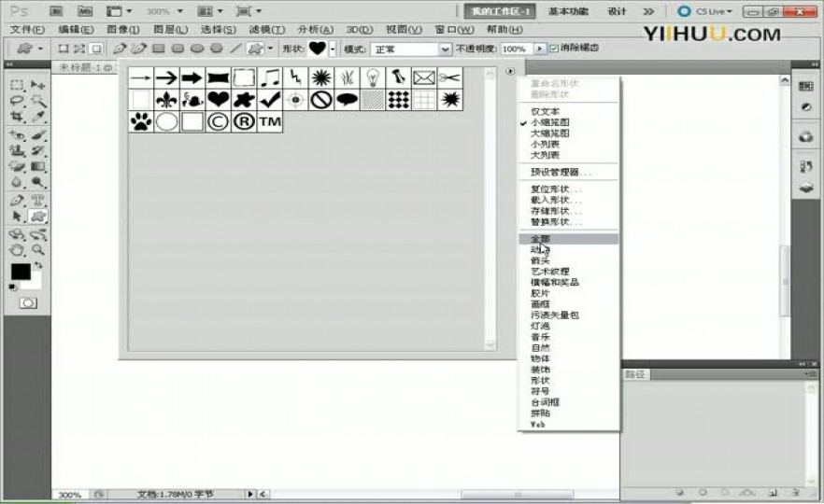This screenshot has height=504, width=824.
Task: Switch to the 路径 panel tab
Action: [x=635, y=374]
